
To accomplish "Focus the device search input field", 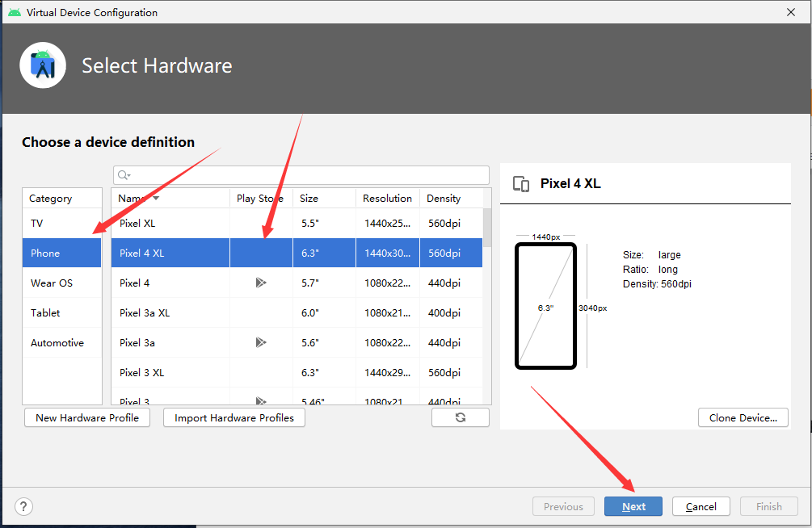I will point(301,175).
